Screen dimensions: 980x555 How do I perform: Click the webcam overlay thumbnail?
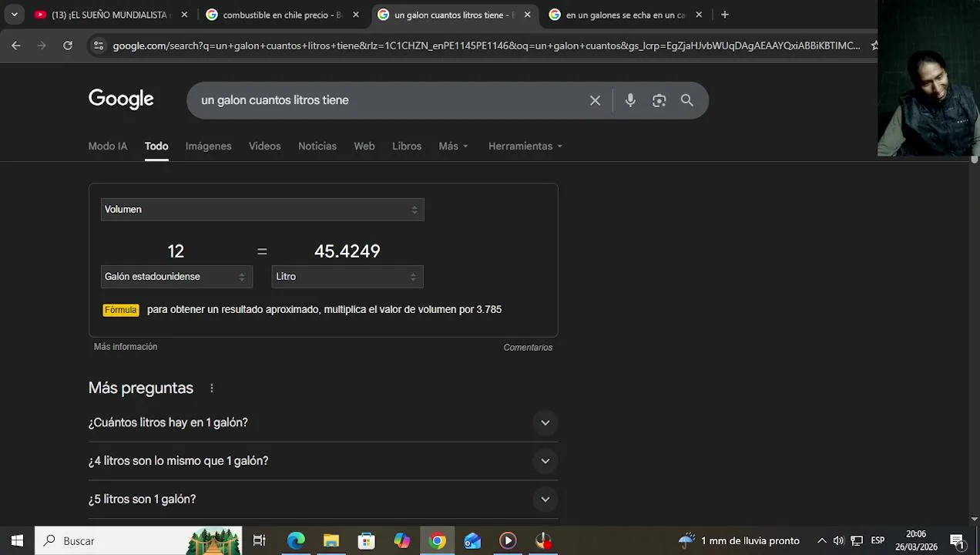[928, 78]
